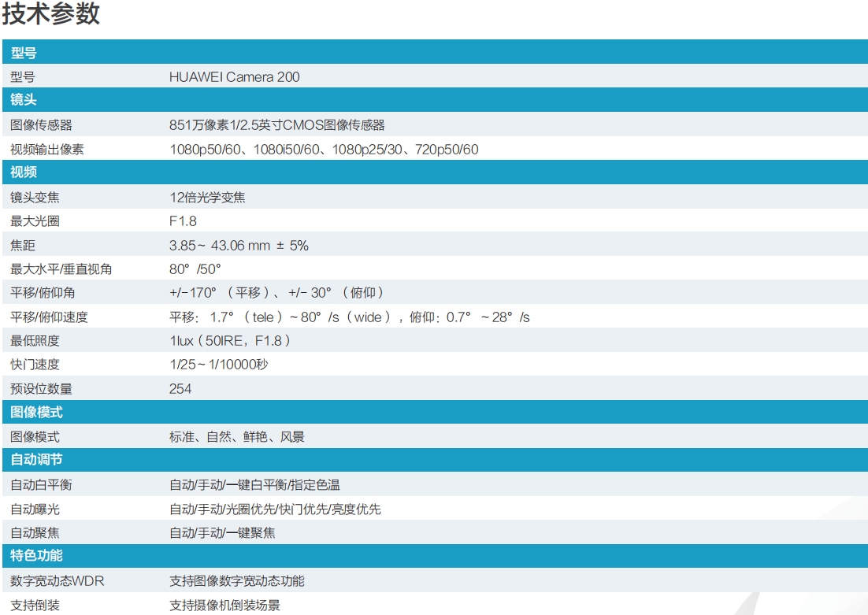
Task: Click the 快门速度 value 1/25~1/10000秒
Action: pos(219,365)
